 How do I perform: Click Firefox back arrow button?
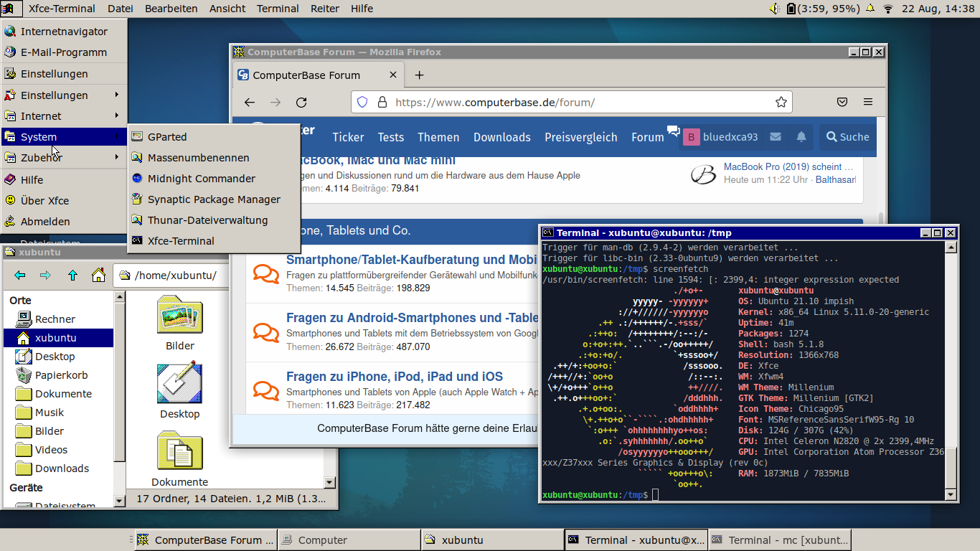pos(250,103)
